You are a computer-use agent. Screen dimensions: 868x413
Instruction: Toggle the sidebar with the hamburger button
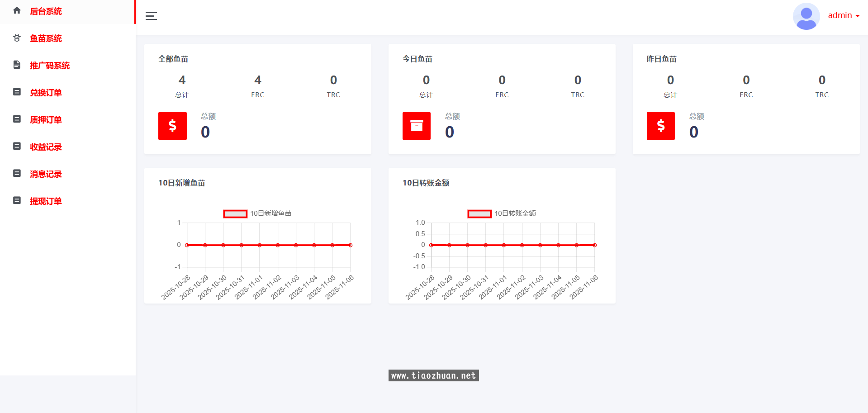tap(151, 16)
